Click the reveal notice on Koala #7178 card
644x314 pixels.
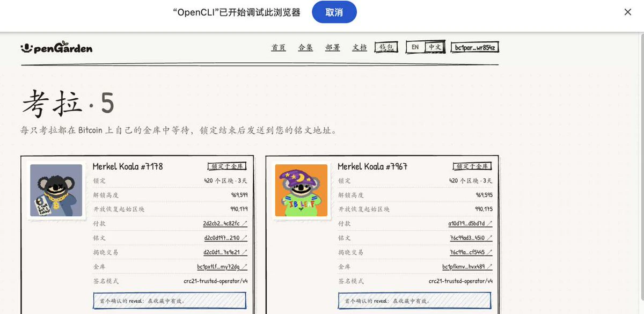pyautogui.click(x=169, y=301)
